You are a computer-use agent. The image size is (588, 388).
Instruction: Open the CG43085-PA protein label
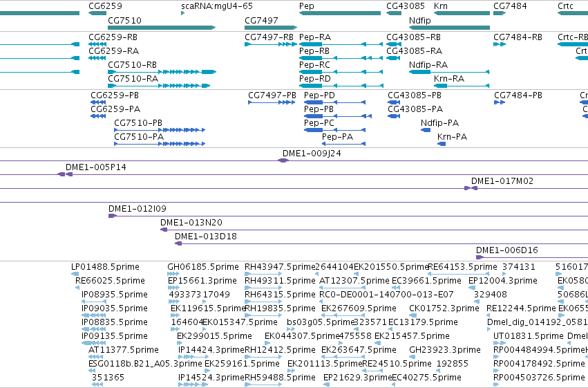[415, 109]
